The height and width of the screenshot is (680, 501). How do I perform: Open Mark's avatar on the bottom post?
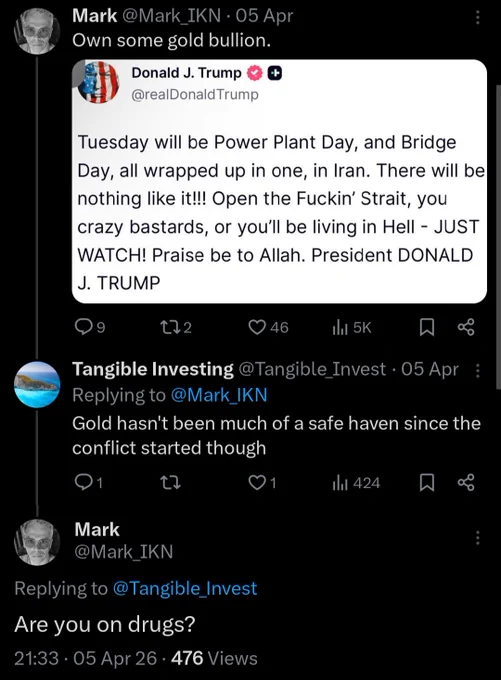click(37, 542)
